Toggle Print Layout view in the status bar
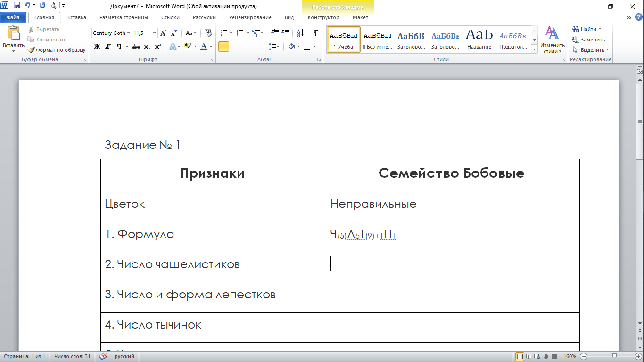This screenshot has height=362, width=644. point(520,357)
